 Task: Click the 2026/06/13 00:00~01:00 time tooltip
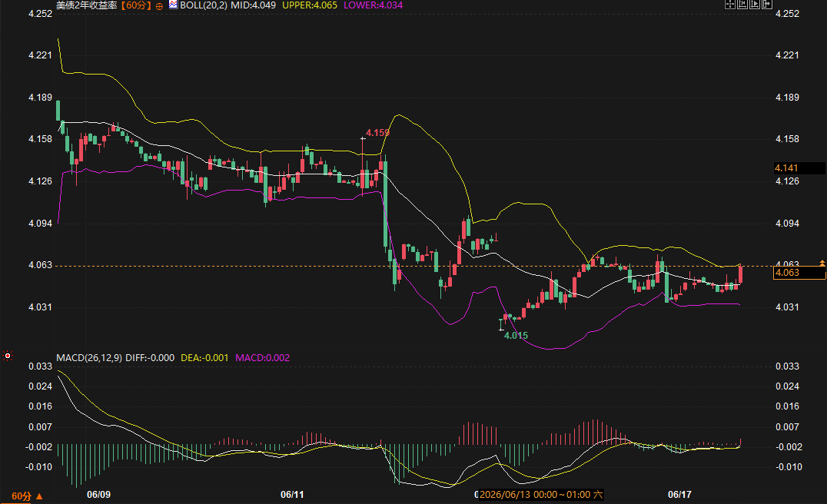[540, 495]
